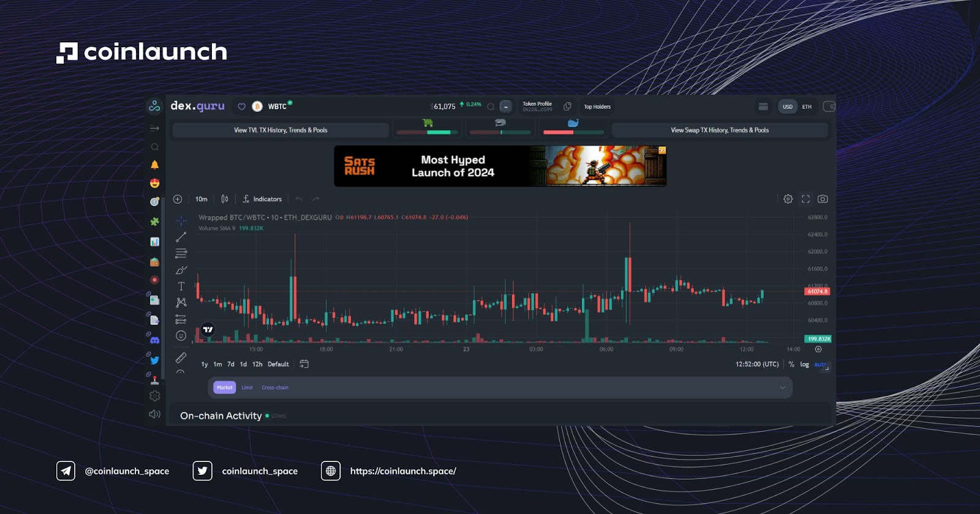Viewport: 980px width, 514px height.
Task: Toggle log scale on chart
Action: click(804, 364)
